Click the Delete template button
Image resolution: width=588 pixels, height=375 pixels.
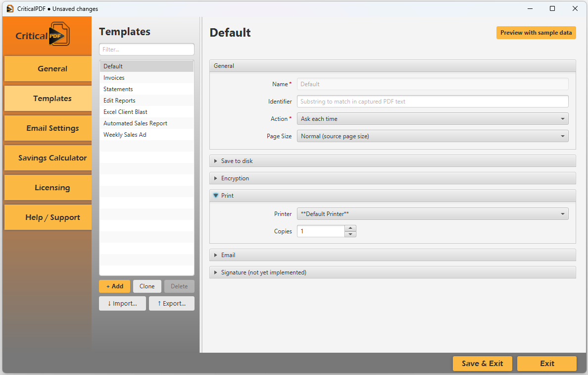click(179, 286)
